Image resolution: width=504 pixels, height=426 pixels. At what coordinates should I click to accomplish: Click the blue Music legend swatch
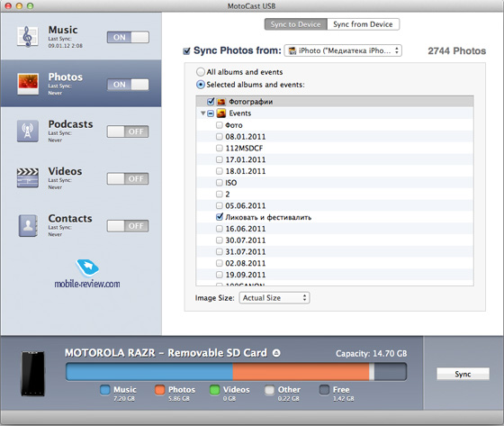[x=105, y=390]
